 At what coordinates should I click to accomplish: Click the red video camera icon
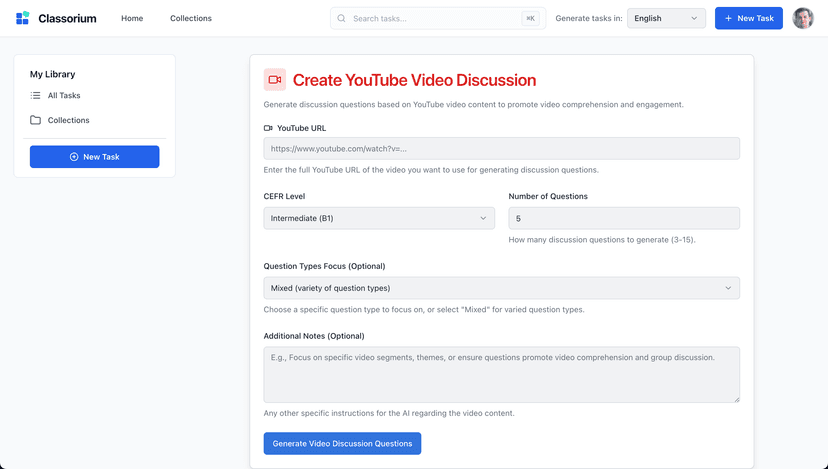tap(275, 80)
